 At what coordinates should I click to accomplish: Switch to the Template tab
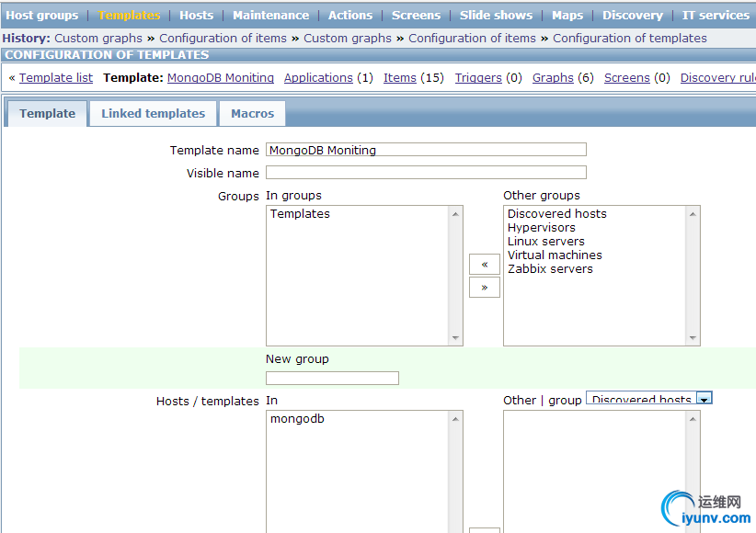(47, 114)
